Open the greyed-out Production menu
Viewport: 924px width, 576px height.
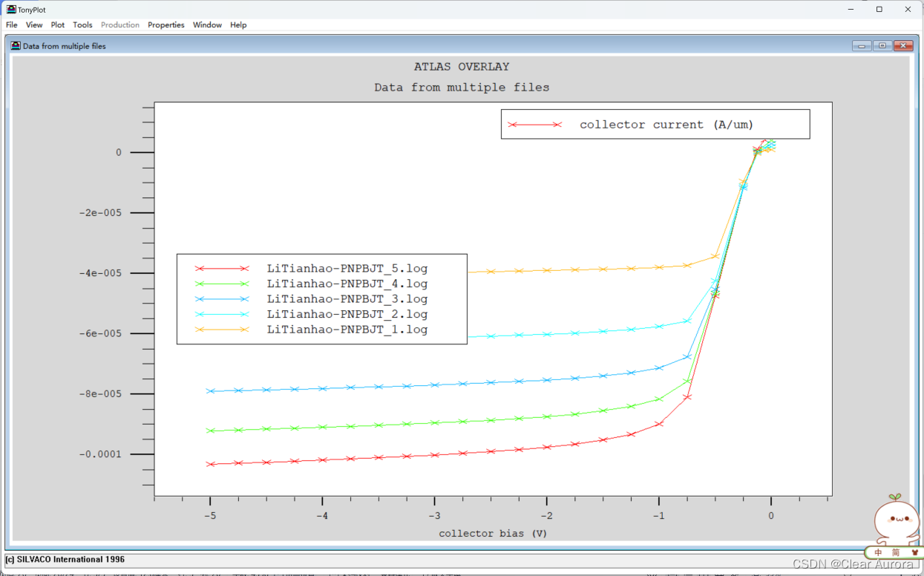120,24
